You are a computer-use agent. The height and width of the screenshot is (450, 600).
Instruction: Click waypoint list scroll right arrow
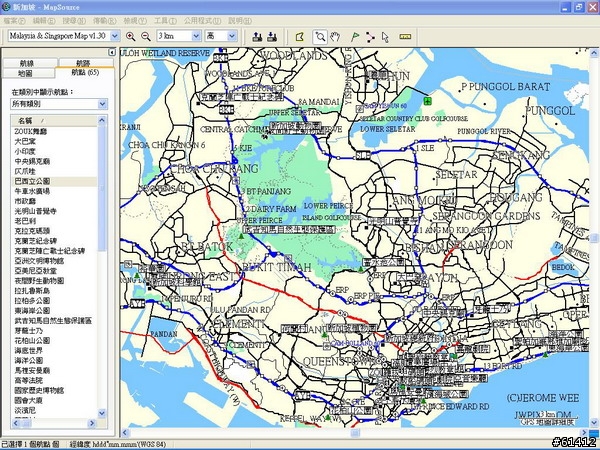pyautogui.click(x=92, y=423)
